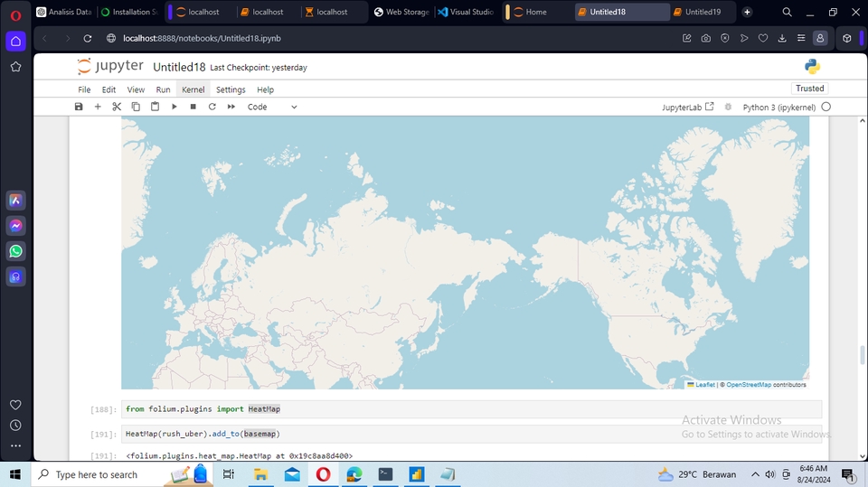
Task: Open the weather widget showing 29°C Berawan
Action: [696, 474]
